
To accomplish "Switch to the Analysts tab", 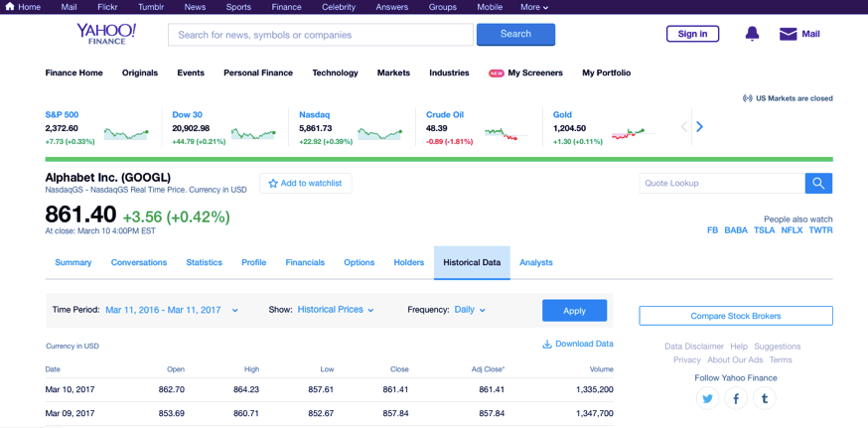I will (536, 262).
